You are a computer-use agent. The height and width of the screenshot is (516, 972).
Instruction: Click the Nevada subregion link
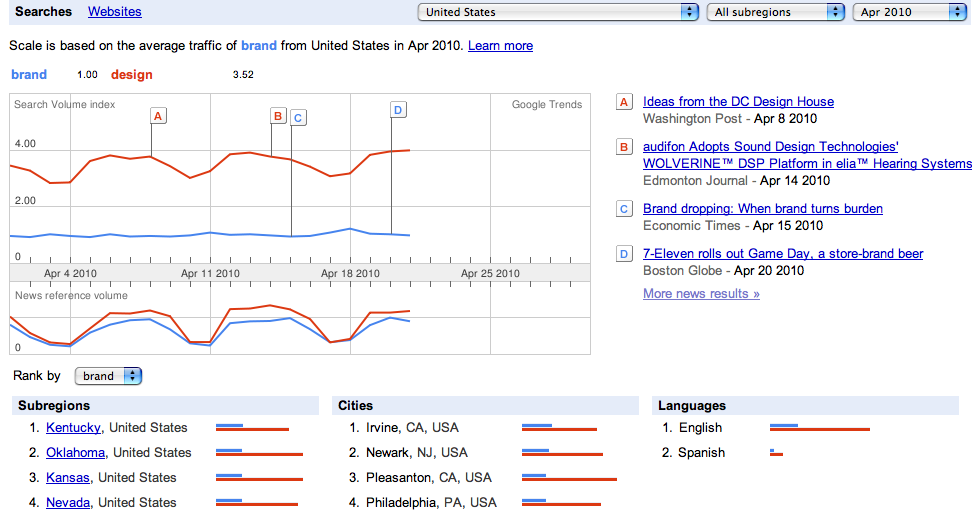tap(68, 503)
